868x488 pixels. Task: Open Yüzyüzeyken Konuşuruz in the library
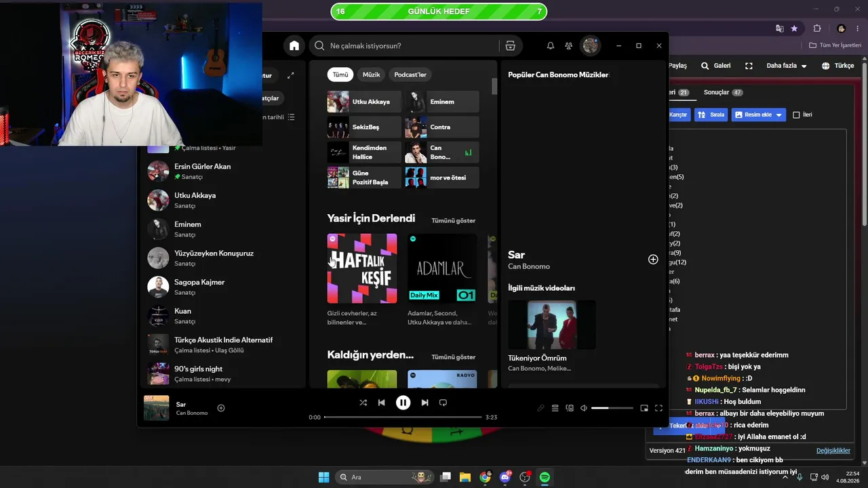coord(224,258)
